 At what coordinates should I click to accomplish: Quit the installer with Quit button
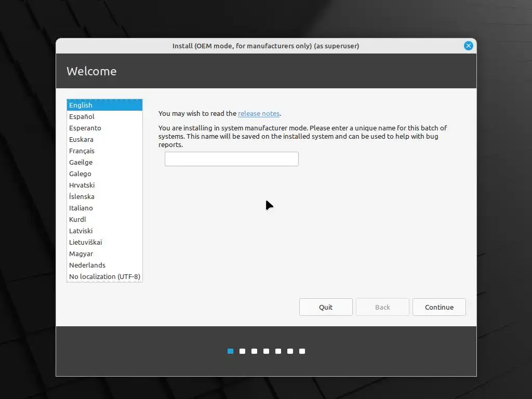(326, 307)
